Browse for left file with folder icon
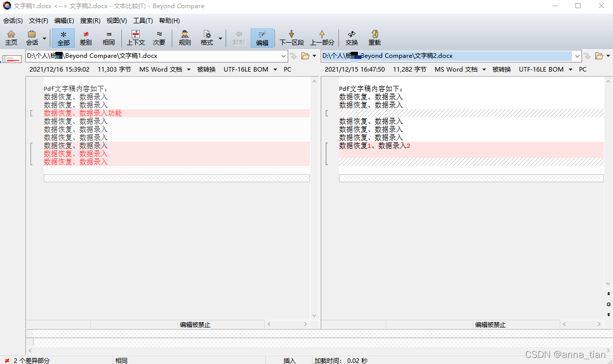Image resolution: width=613 pixels, height=364 pixels. click(x=305, y=56)
